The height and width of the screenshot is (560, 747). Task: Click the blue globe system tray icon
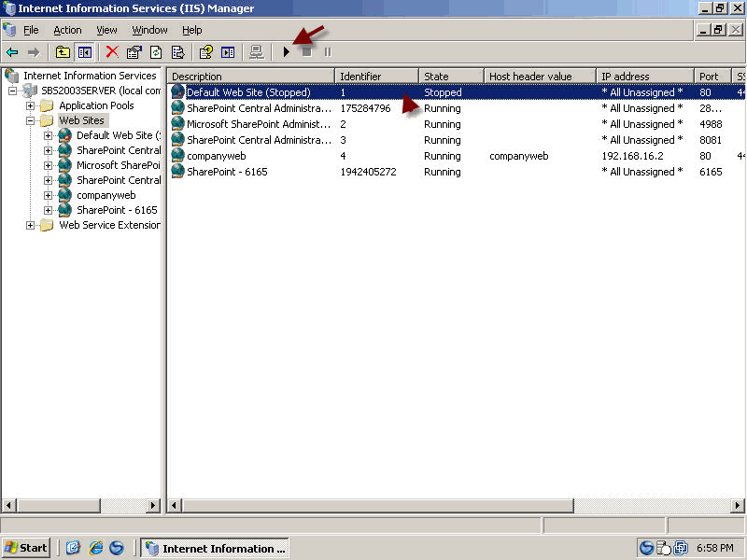coord(646,548)
